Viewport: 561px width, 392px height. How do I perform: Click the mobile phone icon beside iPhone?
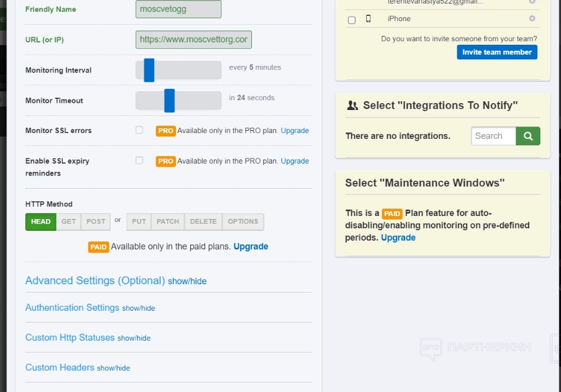[369, 19]
